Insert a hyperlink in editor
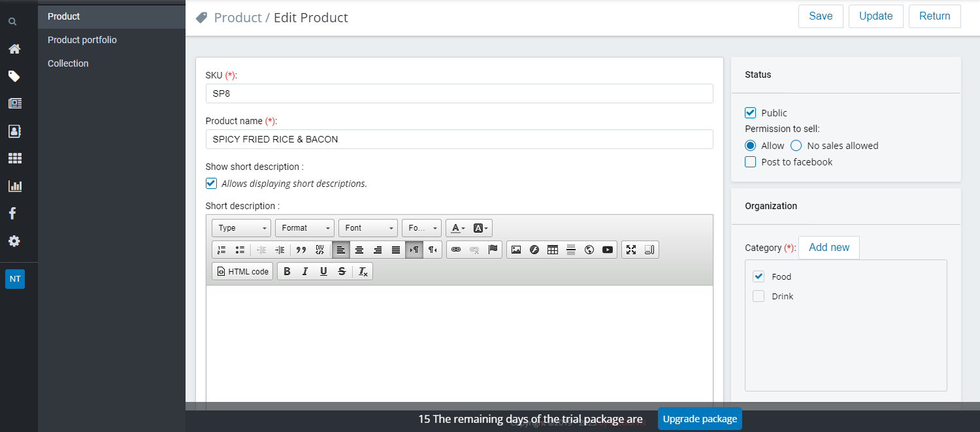980x432 pixels. [x=456, y=250]
